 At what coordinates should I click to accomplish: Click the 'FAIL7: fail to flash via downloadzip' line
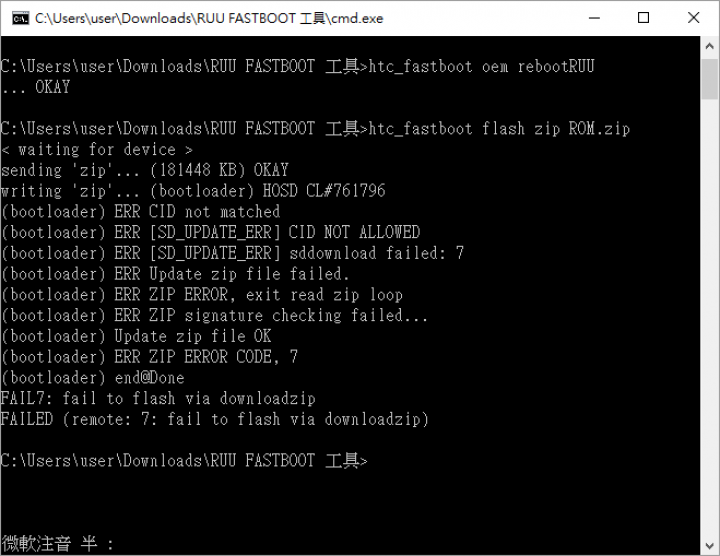(x=158, y=399)
